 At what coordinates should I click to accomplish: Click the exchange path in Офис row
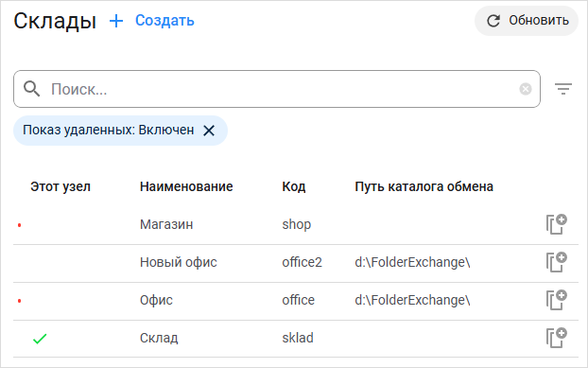coord(412,300)
